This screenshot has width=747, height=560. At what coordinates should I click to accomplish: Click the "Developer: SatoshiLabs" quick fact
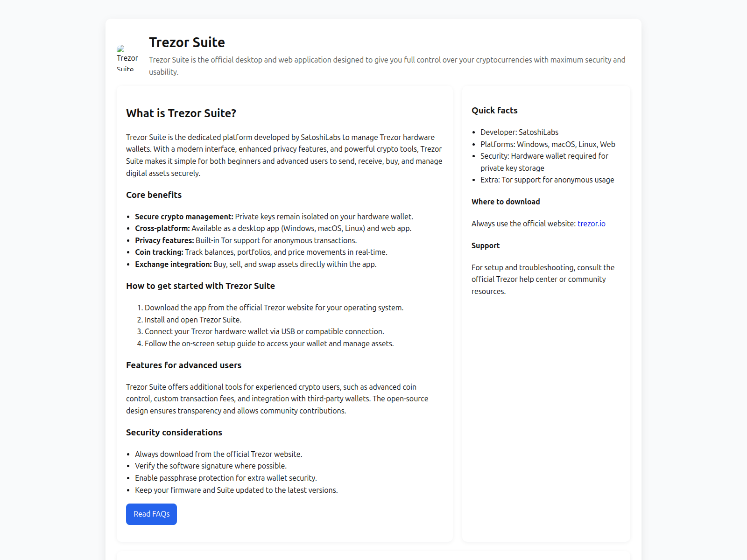[x=519, y=133]
